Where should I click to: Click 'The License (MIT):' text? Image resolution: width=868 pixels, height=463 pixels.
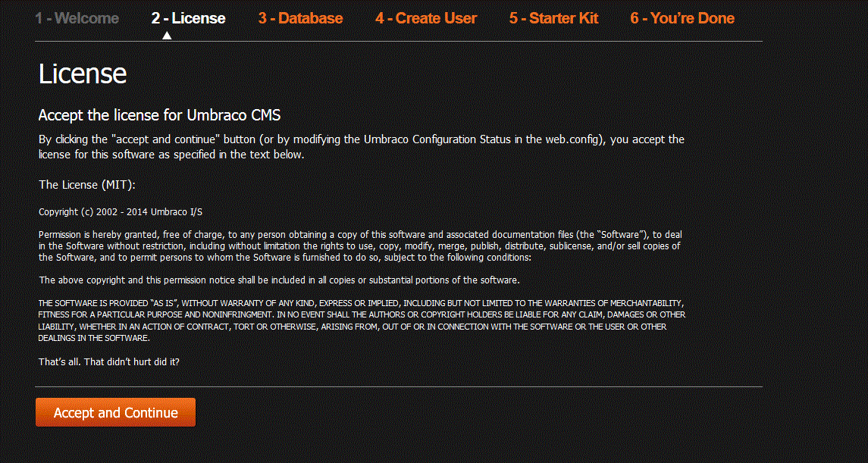pyautogui.click(x=87, y=185)
